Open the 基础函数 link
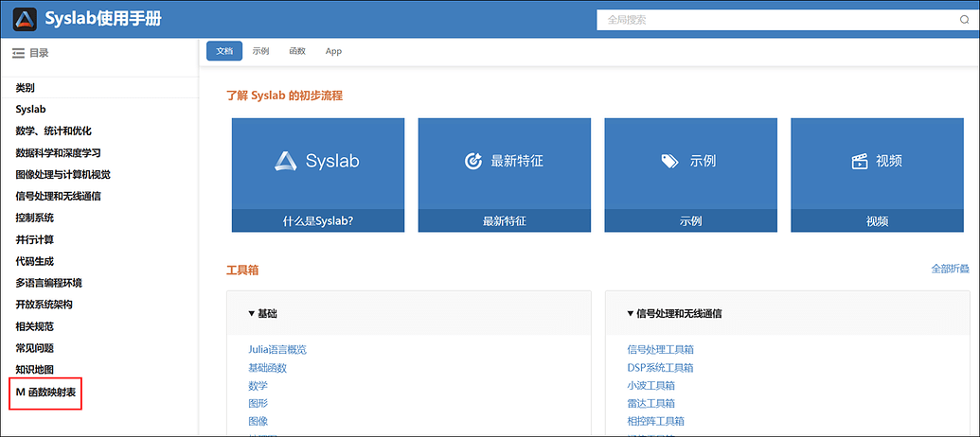Viewport: 980px width, 437px height. 268,368
